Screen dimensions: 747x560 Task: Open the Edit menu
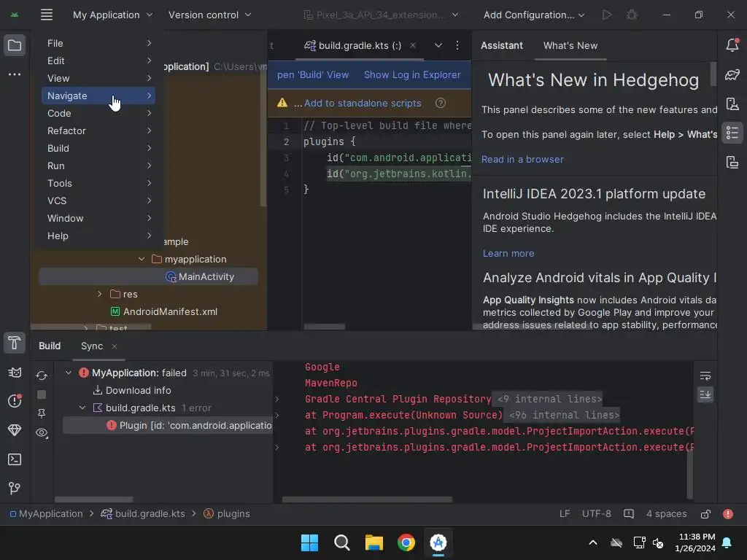(98, 61)
